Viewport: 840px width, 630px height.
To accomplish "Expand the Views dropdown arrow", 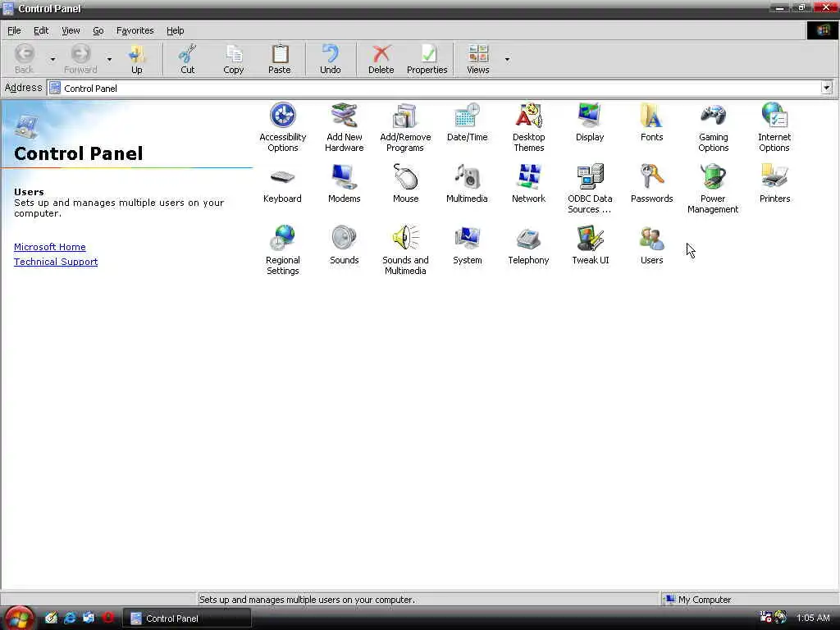I will 507,59.
